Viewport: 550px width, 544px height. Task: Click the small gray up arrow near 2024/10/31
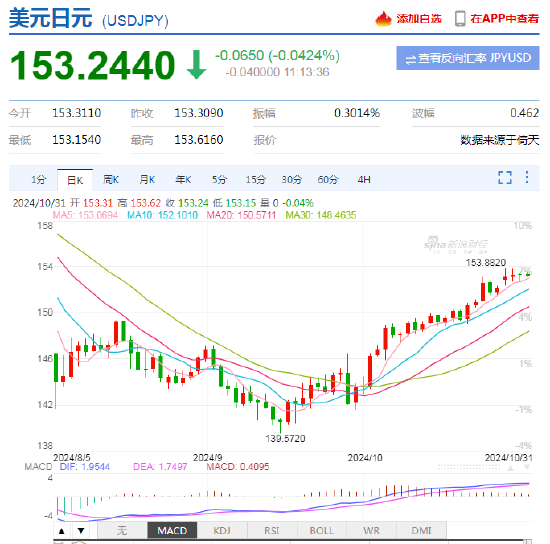(510, 468)
